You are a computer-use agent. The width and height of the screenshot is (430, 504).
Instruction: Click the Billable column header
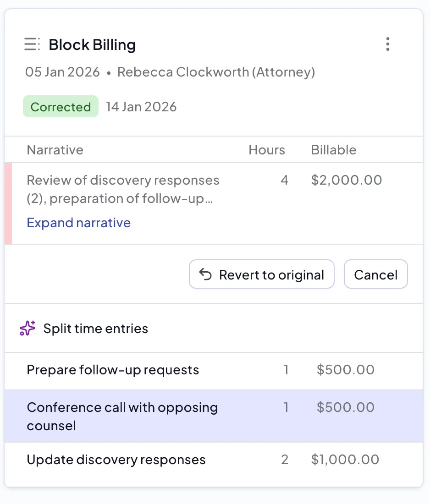[x=333, y=150]
